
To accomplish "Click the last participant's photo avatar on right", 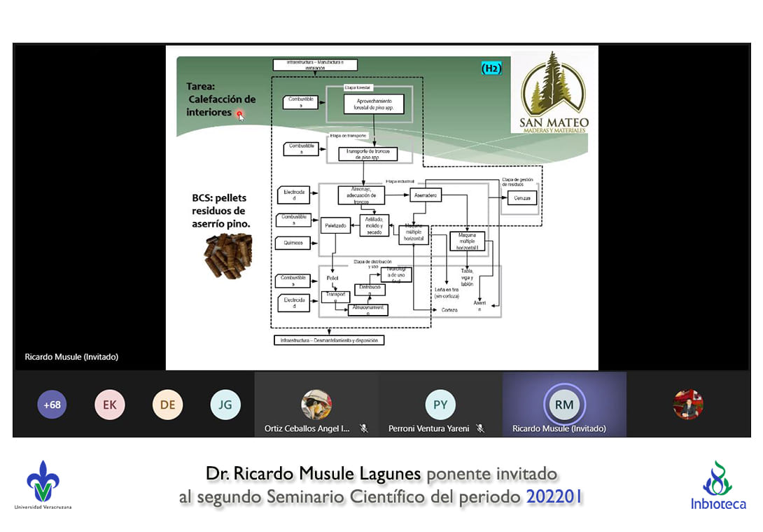I will coord(688,405).
